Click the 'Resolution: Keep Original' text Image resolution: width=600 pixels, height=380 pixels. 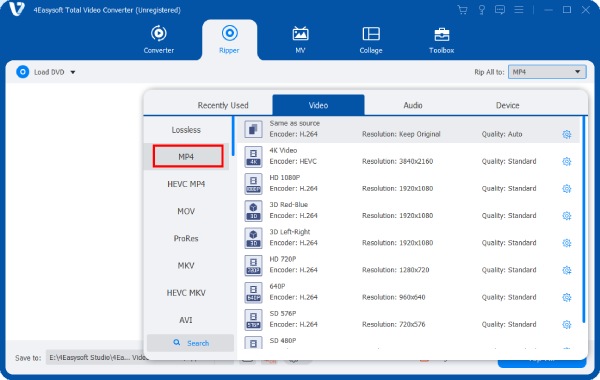pyautogui.click(x=401, y=134)
